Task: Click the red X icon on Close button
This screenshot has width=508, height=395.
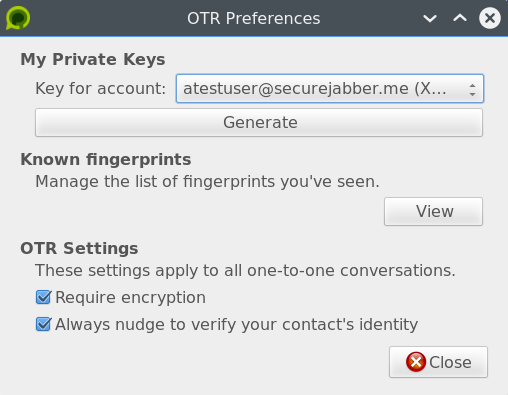Action: (416, 362)
